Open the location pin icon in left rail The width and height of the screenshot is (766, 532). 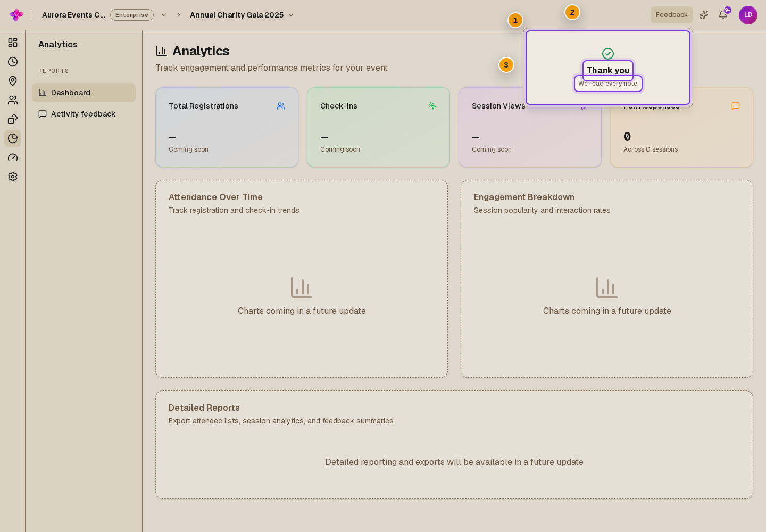(13, 81)
